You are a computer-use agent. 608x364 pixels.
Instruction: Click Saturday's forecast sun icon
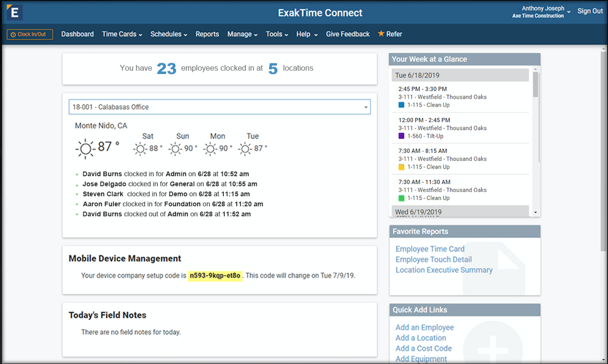tap(140, 149)
